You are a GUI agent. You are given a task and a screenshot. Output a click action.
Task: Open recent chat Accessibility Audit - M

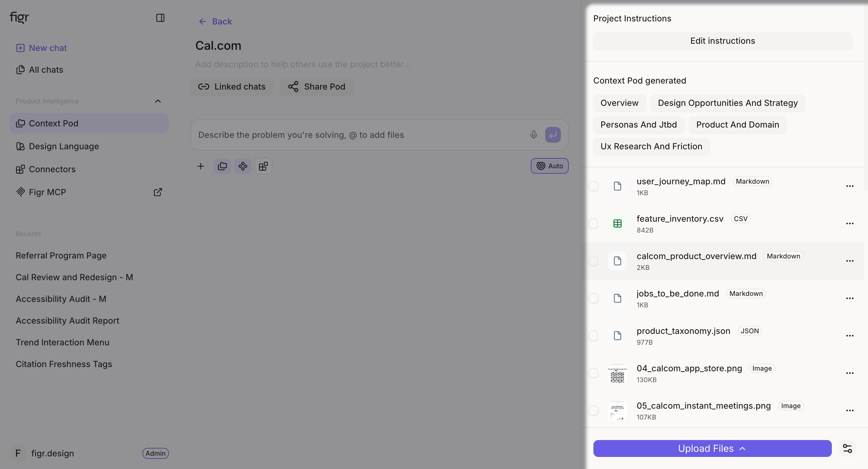[x=61, y=299]
